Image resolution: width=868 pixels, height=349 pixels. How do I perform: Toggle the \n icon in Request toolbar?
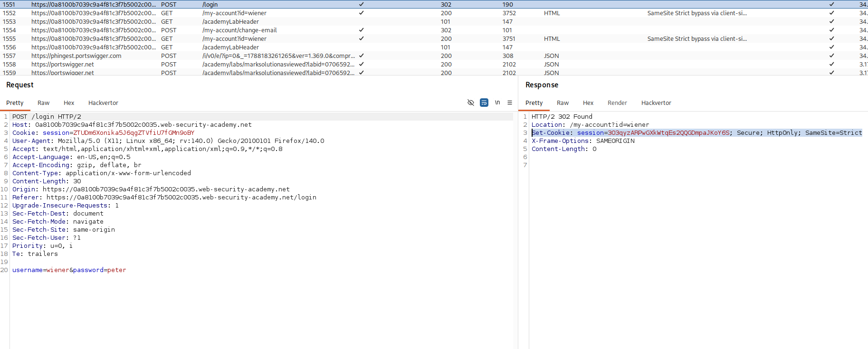pos(497,103)
